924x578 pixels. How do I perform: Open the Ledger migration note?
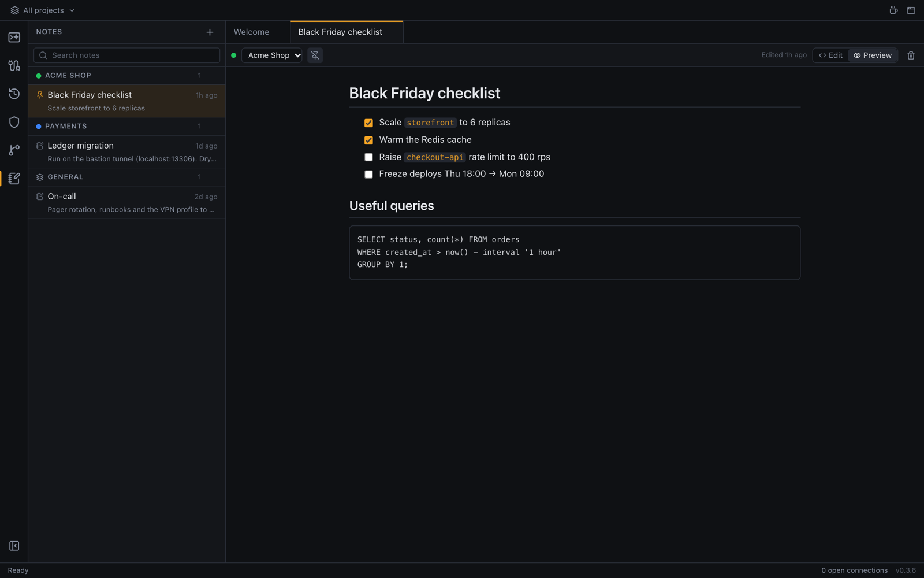[x=127, y=152]
